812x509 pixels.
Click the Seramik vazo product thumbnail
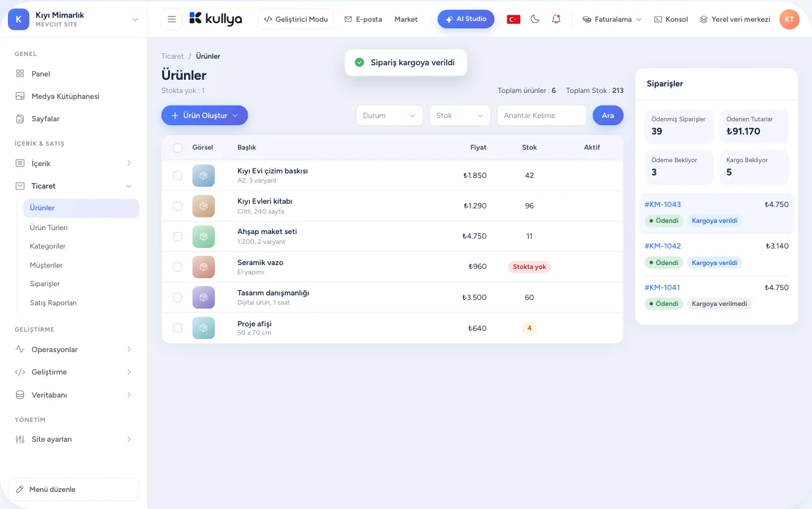tap(204, 267)
